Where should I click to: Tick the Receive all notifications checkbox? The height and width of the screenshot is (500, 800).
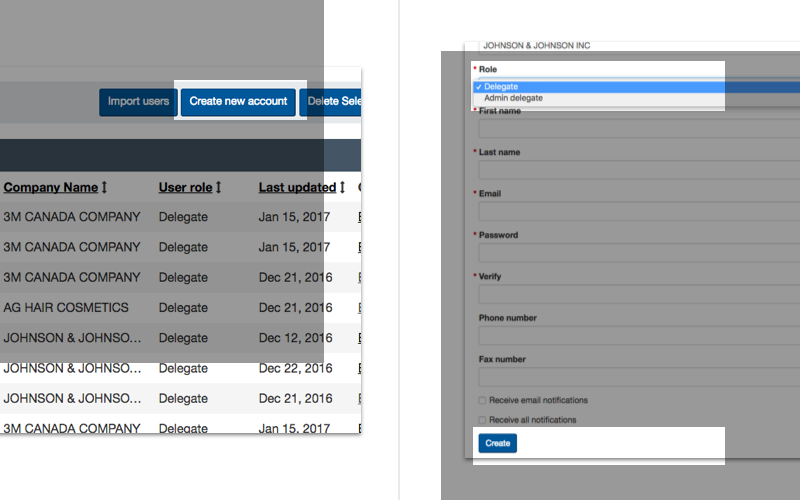point(482,420)
